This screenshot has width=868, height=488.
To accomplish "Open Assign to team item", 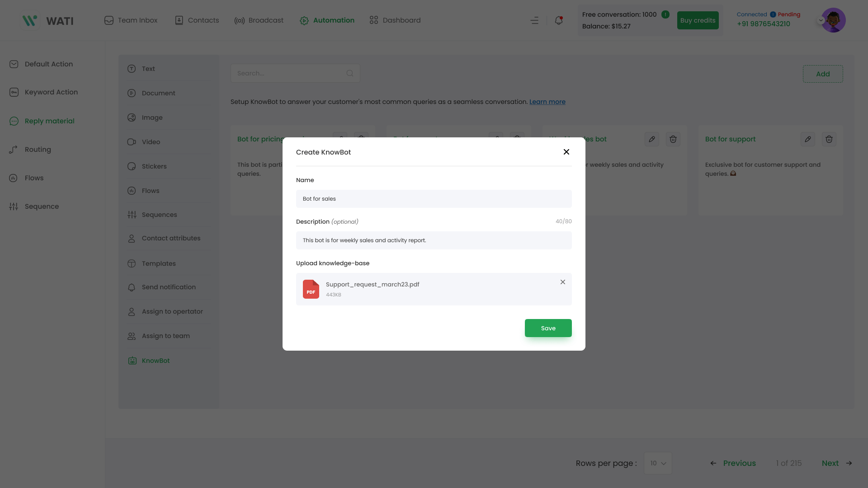I will pos(168,336).
